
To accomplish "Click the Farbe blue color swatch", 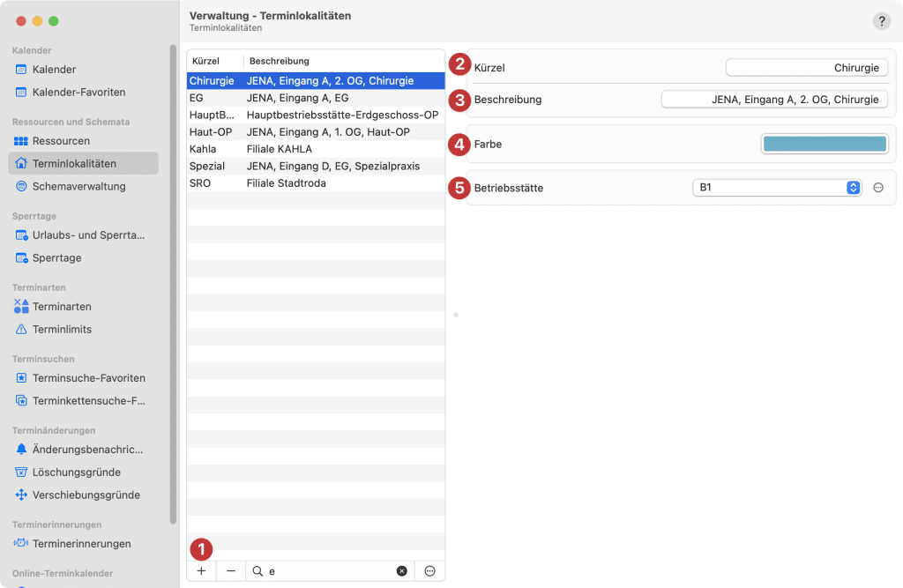I will coord(825,145).
